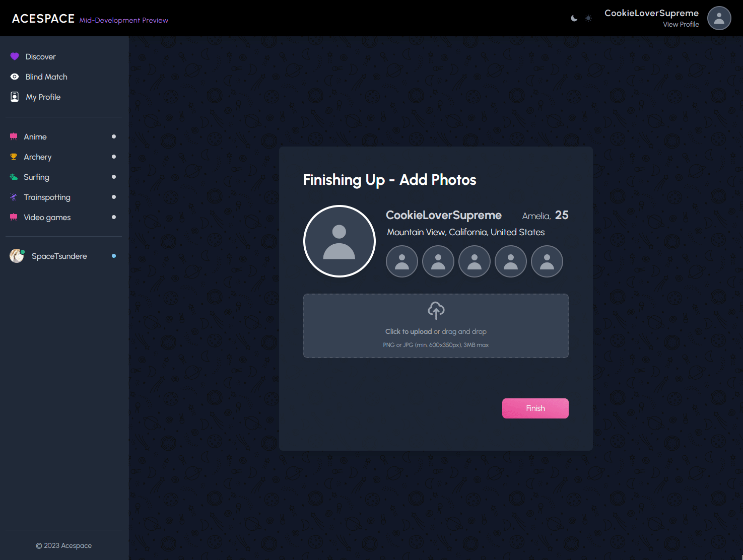Click the cloud upload arrow icon

[x=436, y=310]
